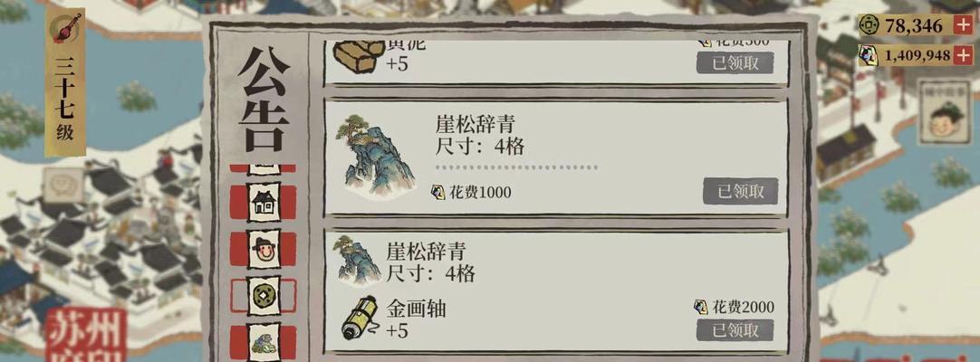
Task: Add currency with plus beside 1,409,948
Action: pyautogui.click(x=963, y=55)
